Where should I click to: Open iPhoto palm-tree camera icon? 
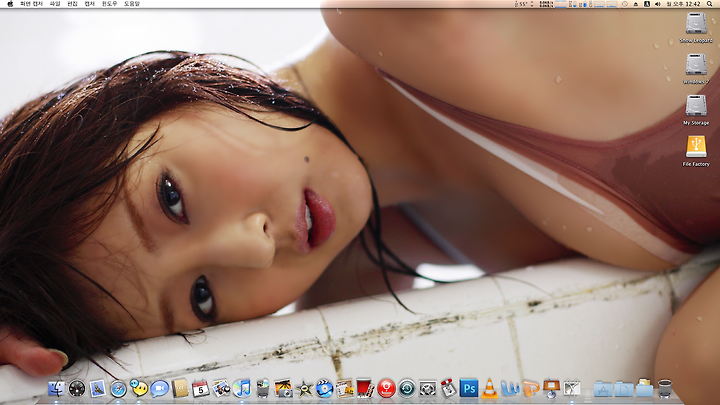click(283, 389)
